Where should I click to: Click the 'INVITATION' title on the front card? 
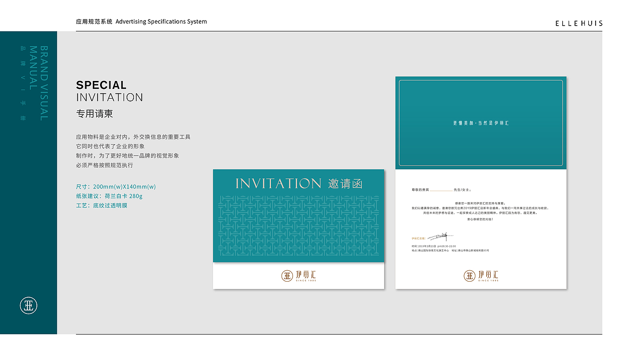coord(278,184)
